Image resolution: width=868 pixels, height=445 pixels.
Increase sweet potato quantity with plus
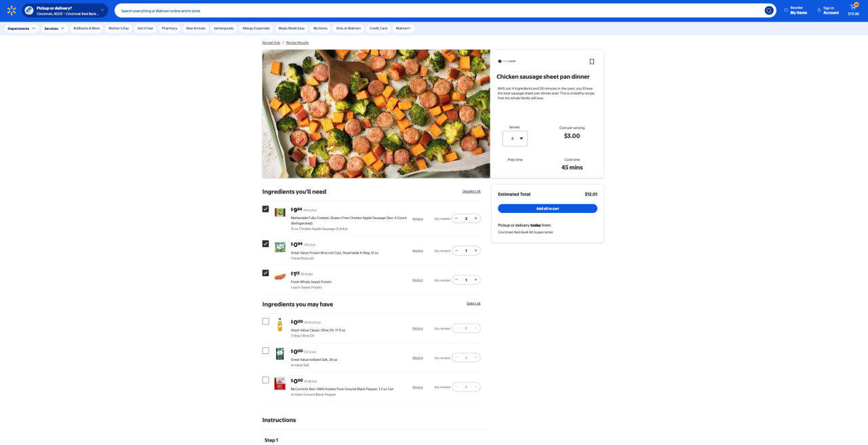[475, 279]
